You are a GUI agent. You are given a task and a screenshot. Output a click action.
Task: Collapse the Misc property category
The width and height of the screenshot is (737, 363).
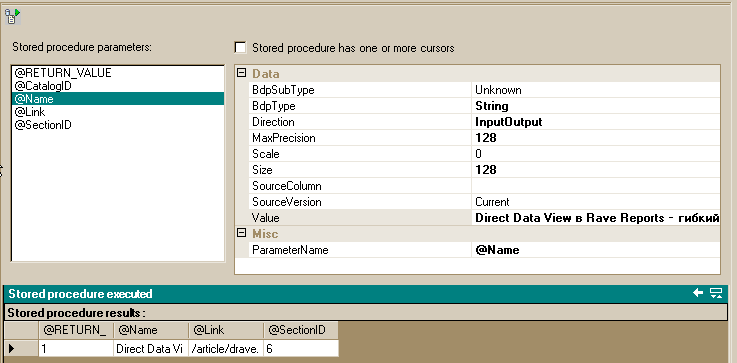pyautogui.click(x=242, y=233)
